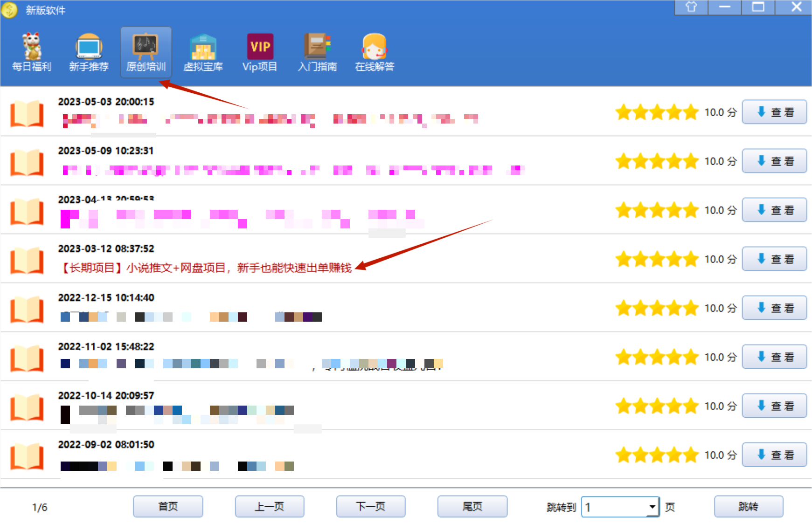The height and width of the screenshot is (524, 812).
Task: View the 2022-09-02 entry with 查看
Action: tap(774, 455)
